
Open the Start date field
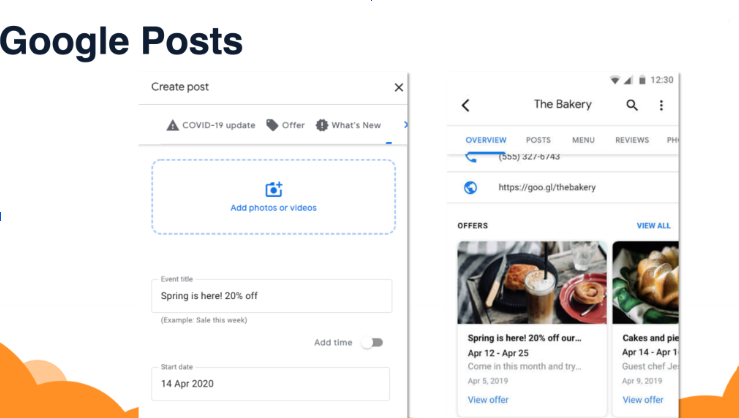(x=271, y=384)
